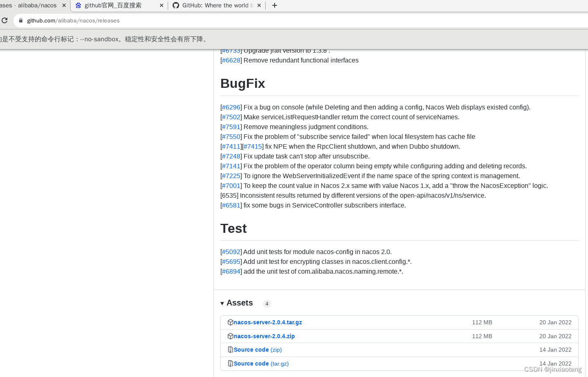Click the GitHub octocat favicon on tab
Viewport: 588px width, 377px height.
(x=176, y=5)
